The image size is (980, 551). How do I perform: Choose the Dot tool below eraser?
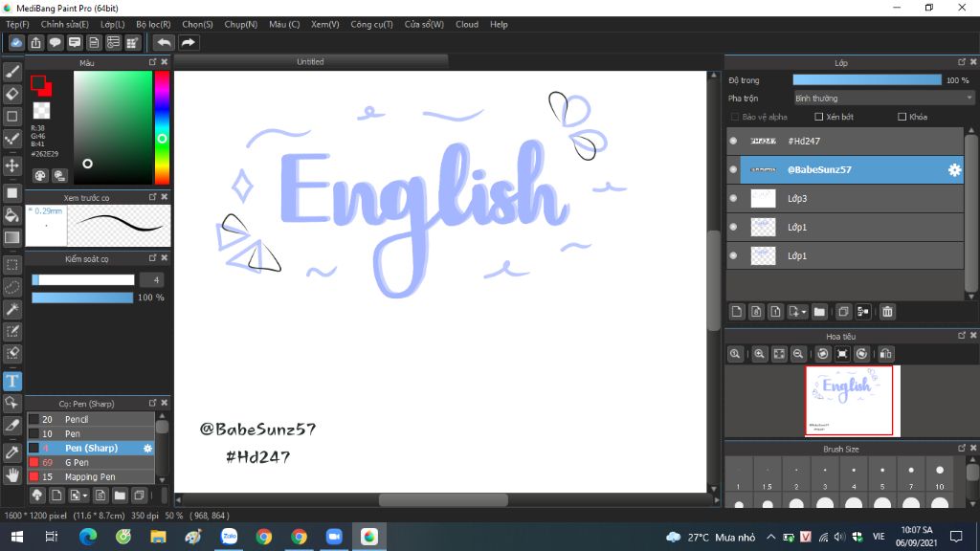coord(11,116)
